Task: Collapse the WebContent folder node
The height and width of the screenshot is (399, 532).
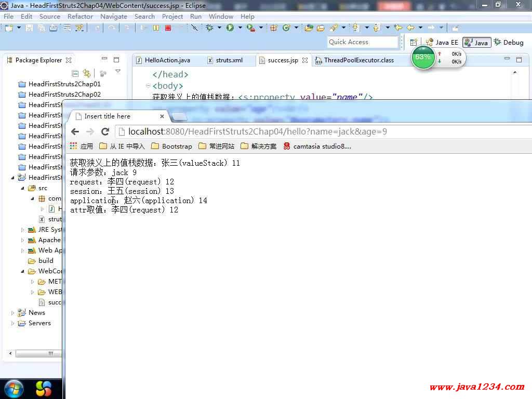Action: tap(22, 271)
